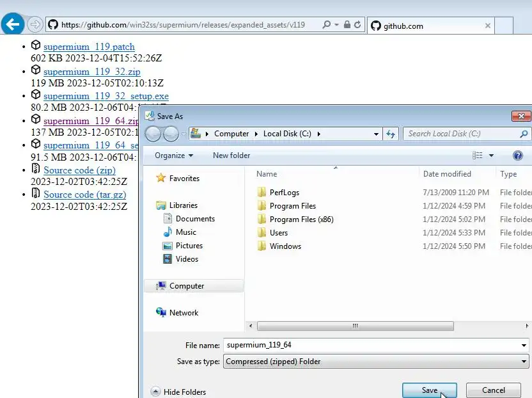
Task: Open supermium_119_32_setup.exe link
Action: pyautogui.click(x=106, y=96)
